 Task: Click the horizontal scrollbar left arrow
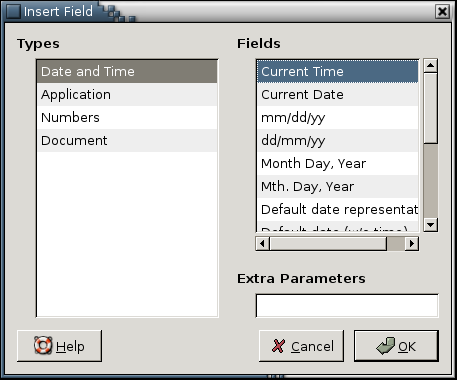262,243
